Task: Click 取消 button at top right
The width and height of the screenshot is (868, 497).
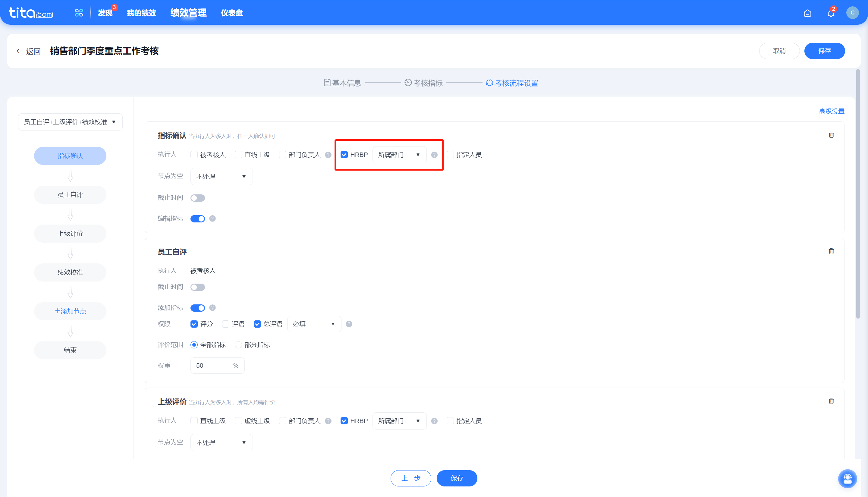Action: pyautogui.click(x=779, y=51)
